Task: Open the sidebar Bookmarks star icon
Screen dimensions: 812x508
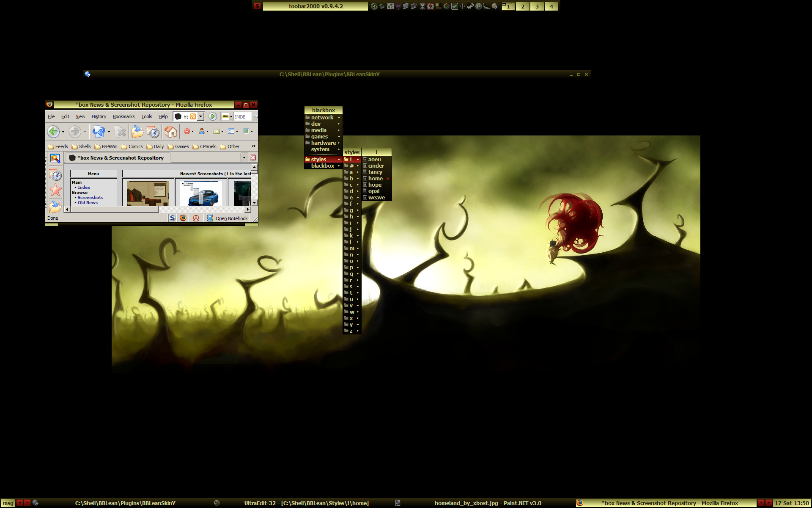Action: tap(55, 190)
